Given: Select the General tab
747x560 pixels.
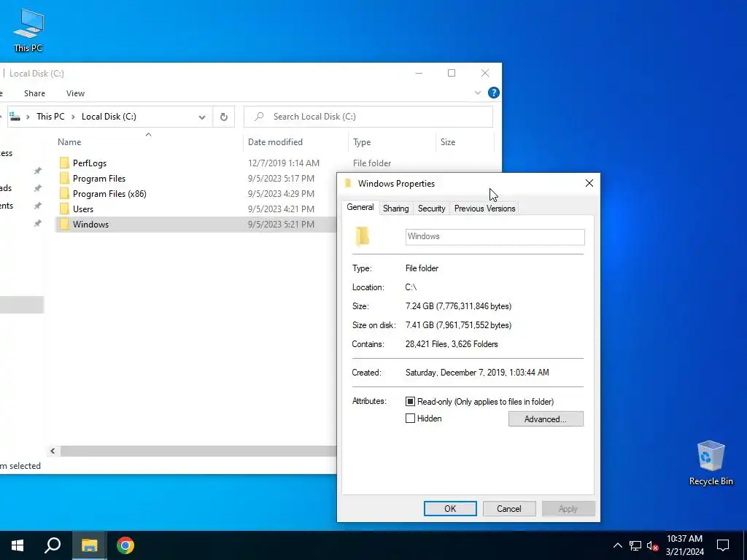Looking at the screenshot, I should [360, 207].
